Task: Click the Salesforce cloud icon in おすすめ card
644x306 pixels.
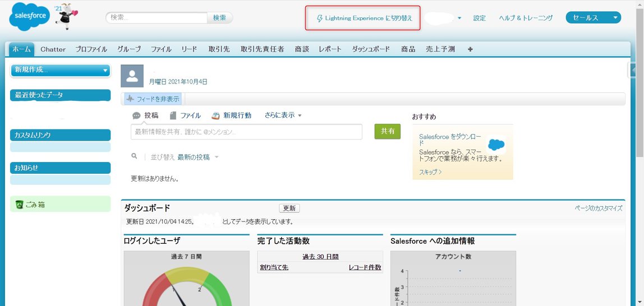Action: (496, 145)
